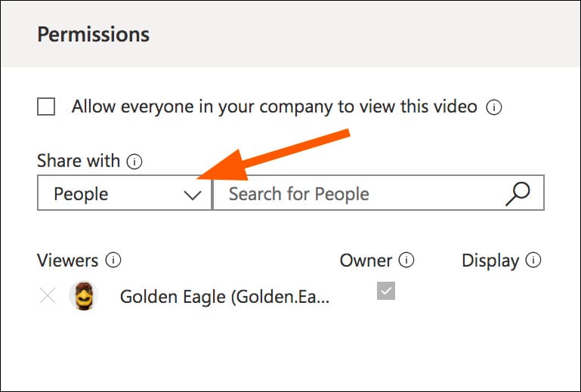Toggle the Owner checkbox for Golden Eagle
The height and width of the screenshot is (392, 581).
pyautogui.click(x=386, y=292)
